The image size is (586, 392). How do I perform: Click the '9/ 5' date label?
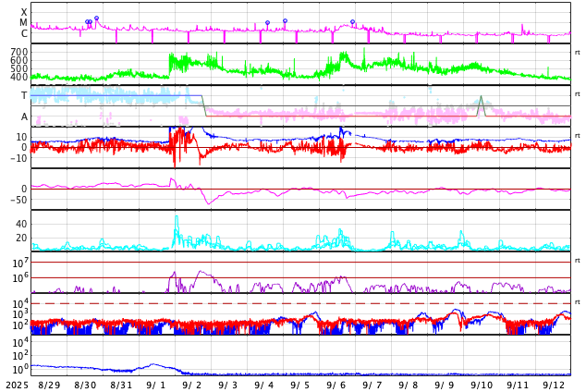pos(299,386)
